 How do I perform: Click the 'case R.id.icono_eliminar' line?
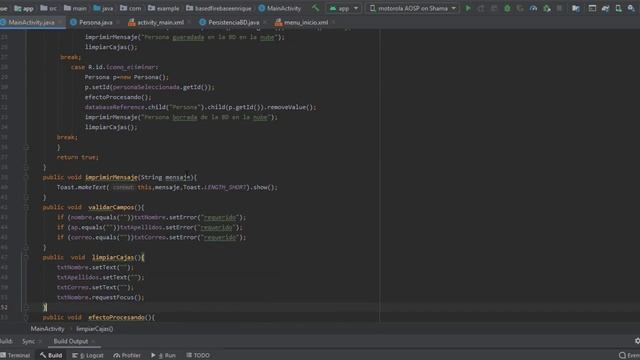tap(115, 67)
